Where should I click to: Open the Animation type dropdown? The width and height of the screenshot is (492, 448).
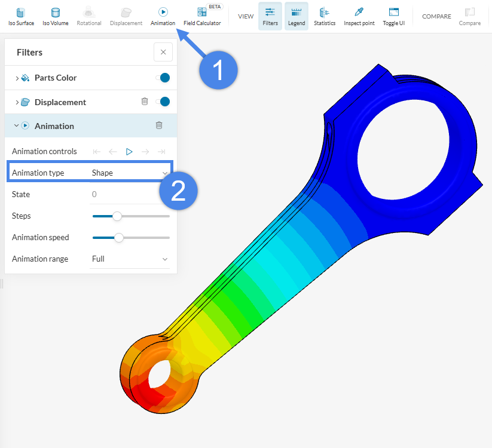coord(130,173)
